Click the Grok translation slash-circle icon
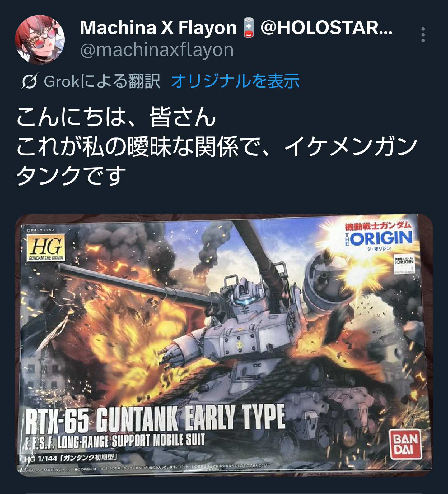448x494 pixels. tap(29, 81)
